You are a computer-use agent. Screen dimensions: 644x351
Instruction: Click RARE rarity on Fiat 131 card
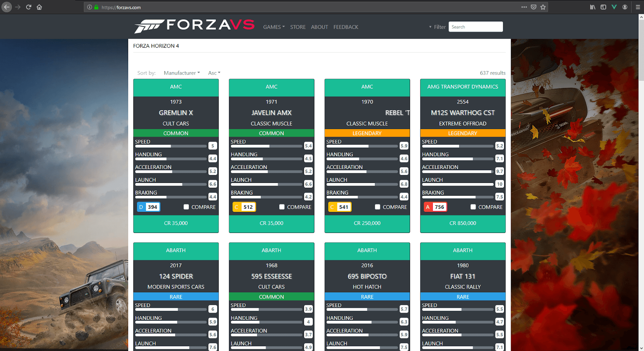(x=463, y=297)
